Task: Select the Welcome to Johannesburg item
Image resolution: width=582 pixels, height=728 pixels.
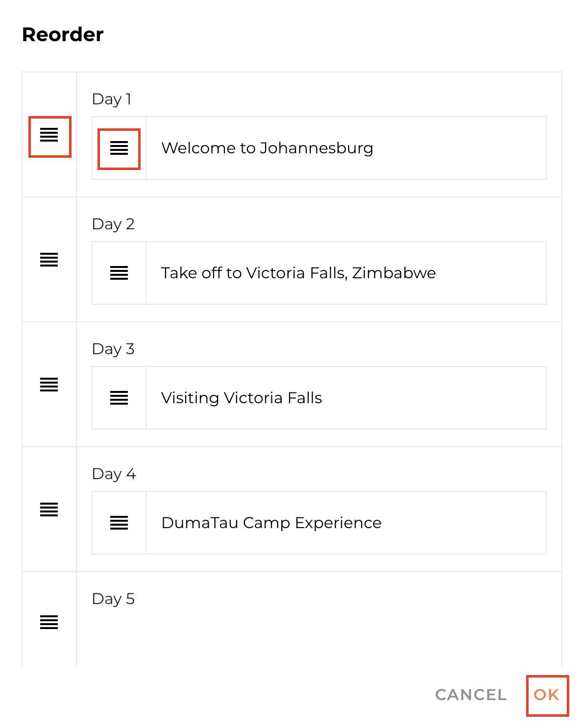Action: click(267, 148)
